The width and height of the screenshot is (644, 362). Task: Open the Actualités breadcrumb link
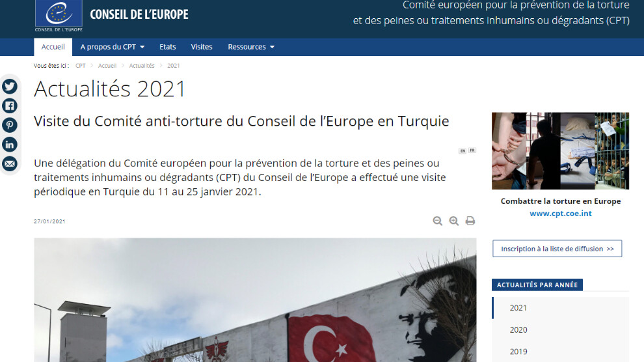tap(142, 66)
